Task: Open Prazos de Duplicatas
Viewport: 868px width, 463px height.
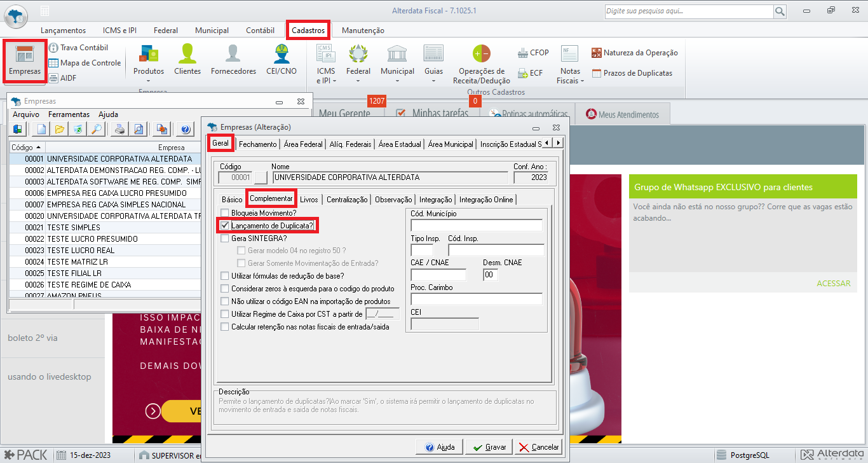Action: pos(632,73)
